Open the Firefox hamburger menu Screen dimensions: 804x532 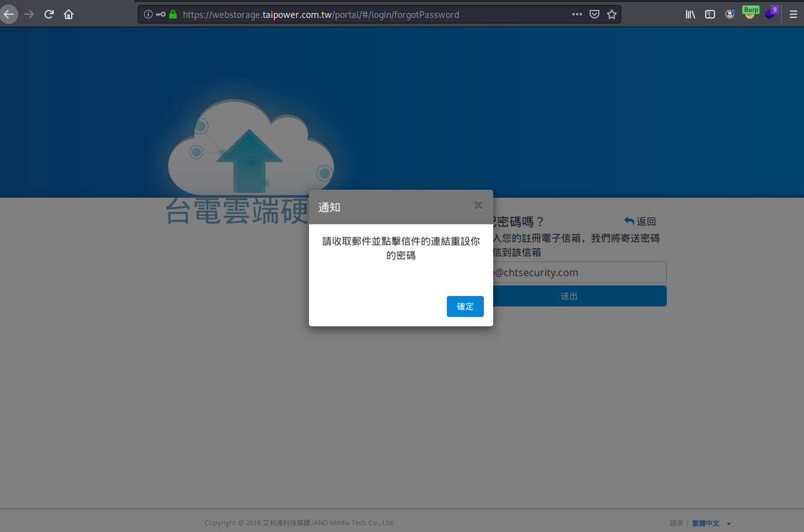793,14
